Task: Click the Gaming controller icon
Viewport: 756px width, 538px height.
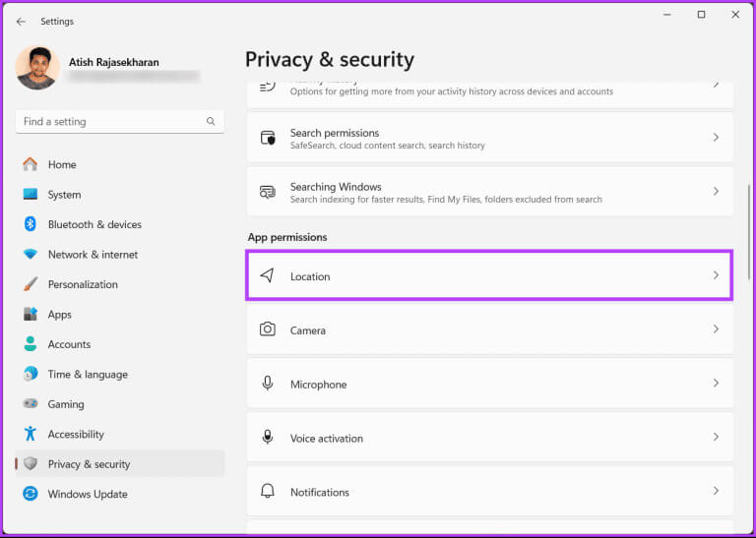Action: click(x=30, y=403)
